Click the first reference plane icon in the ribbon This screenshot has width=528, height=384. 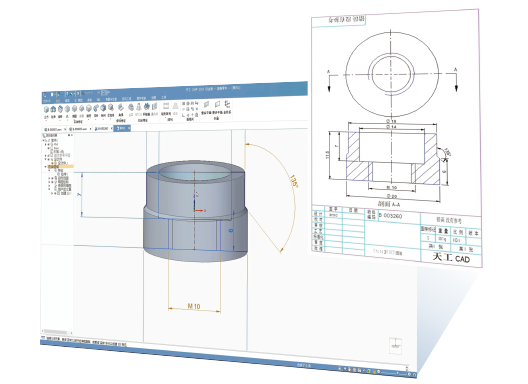click(207, 104)
